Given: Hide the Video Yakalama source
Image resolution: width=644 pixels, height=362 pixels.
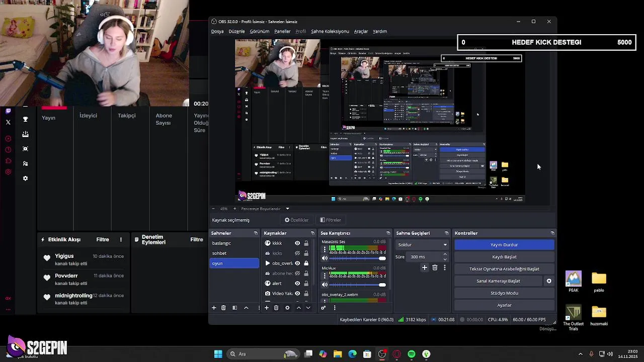Looking at the screenshot, I should pyautogui.click(x=297, y=294).
